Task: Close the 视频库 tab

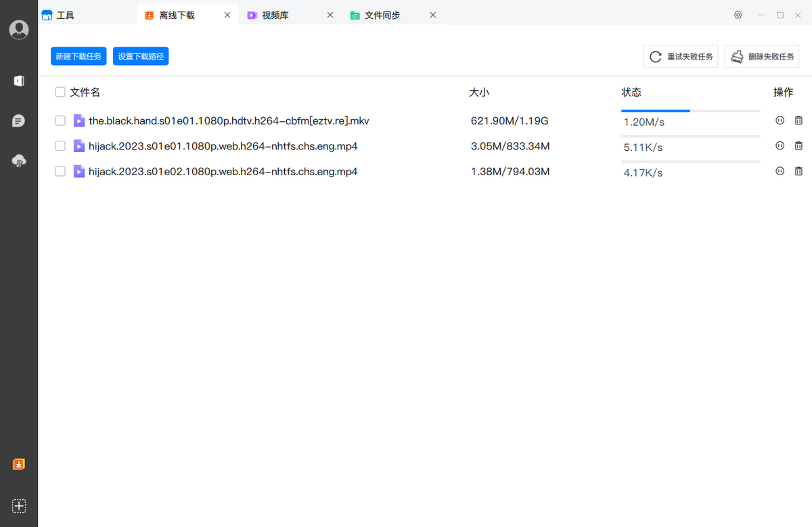Action: pyautogui.click(x=330, y=15)
